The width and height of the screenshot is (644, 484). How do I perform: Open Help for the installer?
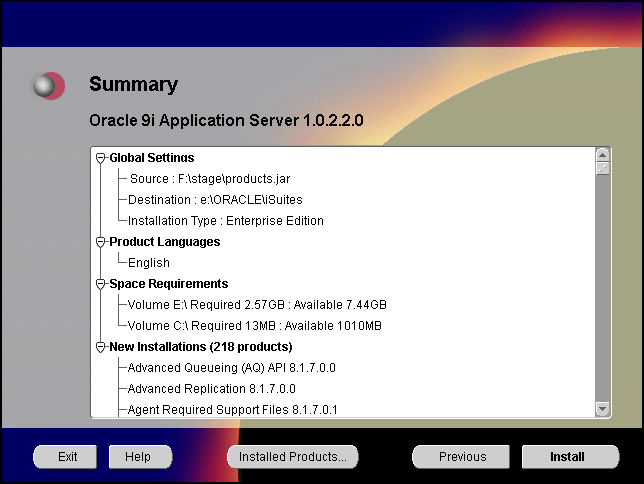pyautogui.click(x=140, y=456)
